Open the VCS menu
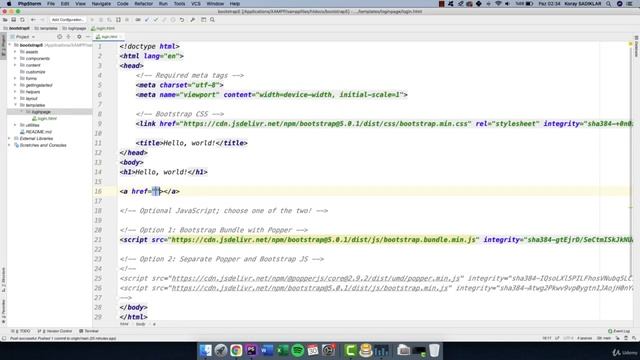The width and height of the screenshot is (640, 360). (196, 4)
